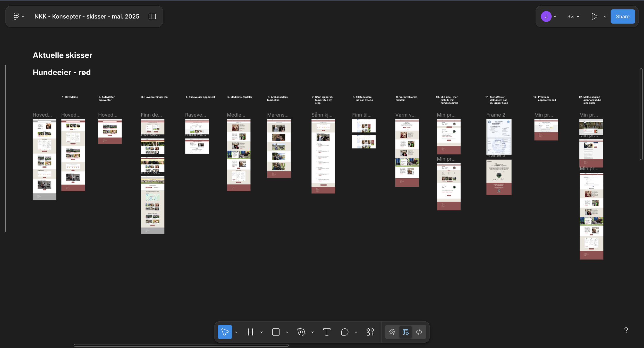The width and height of the screenshot is (644, 348).
Task: Open Figma main menu logo
Action: coord(16,16)
